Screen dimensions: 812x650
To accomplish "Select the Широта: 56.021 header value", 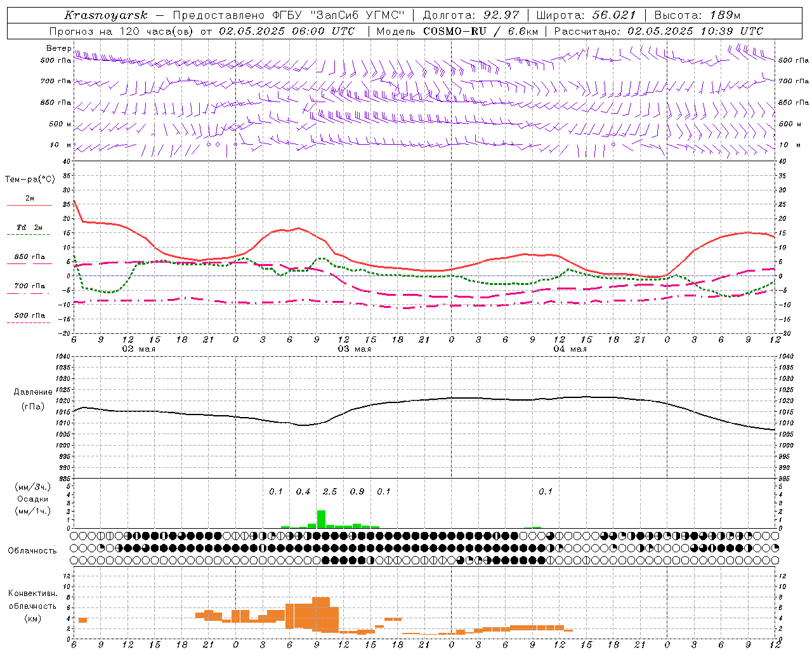I will (586, 15).
